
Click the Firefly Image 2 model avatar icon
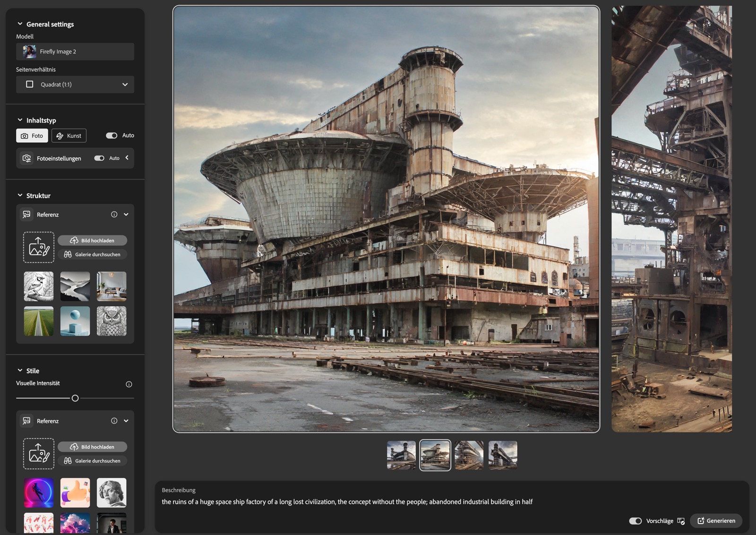(x=29, y=52)
